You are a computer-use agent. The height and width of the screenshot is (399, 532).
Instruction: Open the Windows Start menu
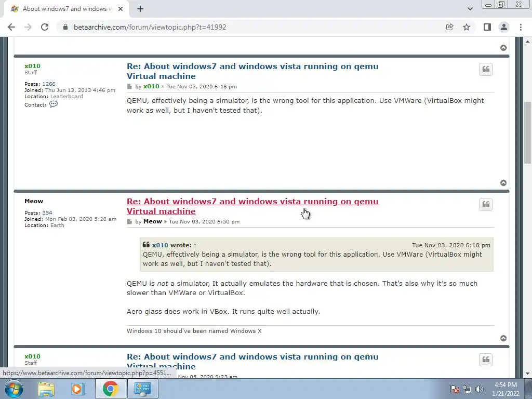coord(14,389)
